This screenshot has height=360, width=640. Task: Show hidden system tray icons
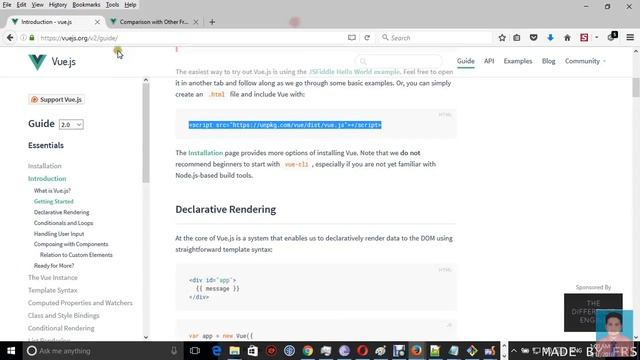pos(513,351)
